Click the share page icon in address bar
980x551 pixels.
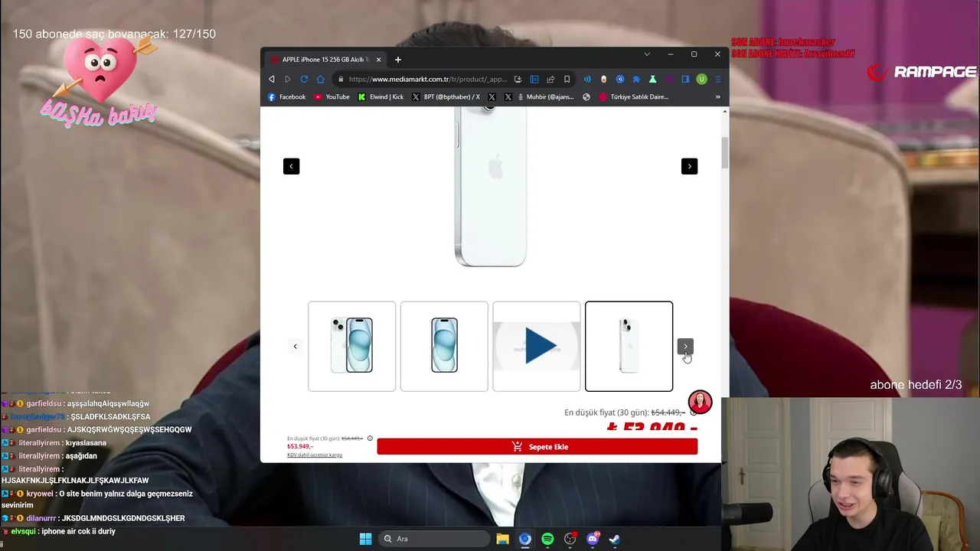[550, 79]
